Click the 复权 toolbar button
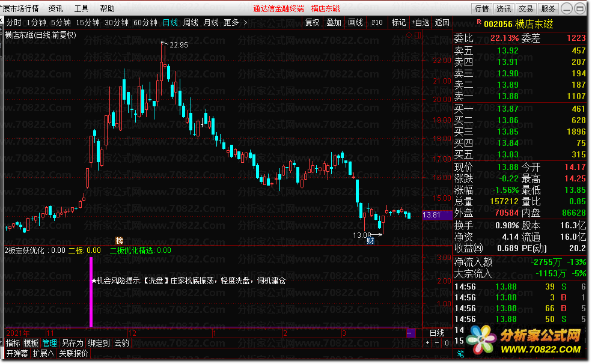The height and width of the screenshot is (364, 592). [x=313, y=23]
